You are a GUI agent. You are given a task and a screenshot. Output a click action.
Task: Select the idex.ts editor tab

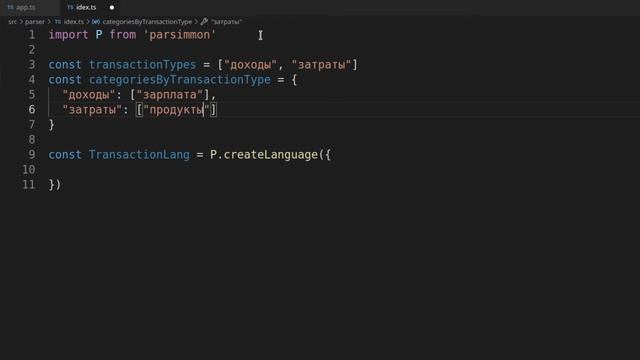86,7
